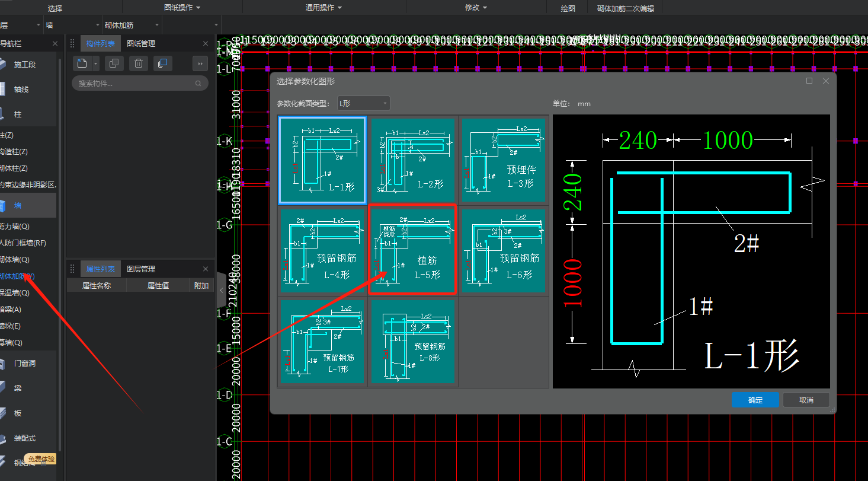The height and width of the screenshot is (481, 868).
Task: Switch to the 图层管理 tab
Action: tap(141, 269)
